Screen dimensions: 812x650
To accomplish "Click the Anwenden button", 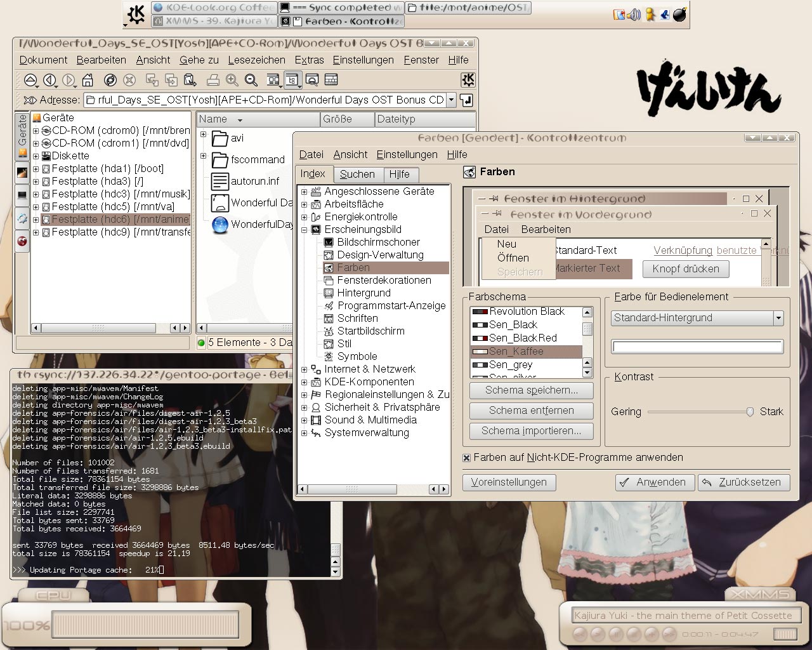I will click(x=655, y=482).
